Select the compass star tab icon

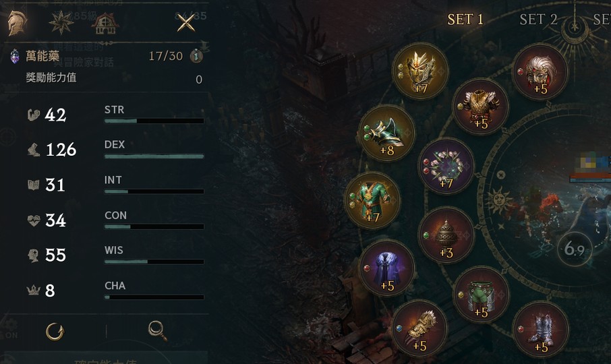(61, 22)
